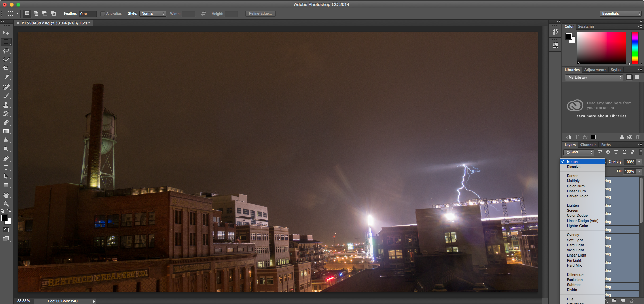
Task: Click the hue spectrum strip in Color panel
Action: [x=634, y=47]
